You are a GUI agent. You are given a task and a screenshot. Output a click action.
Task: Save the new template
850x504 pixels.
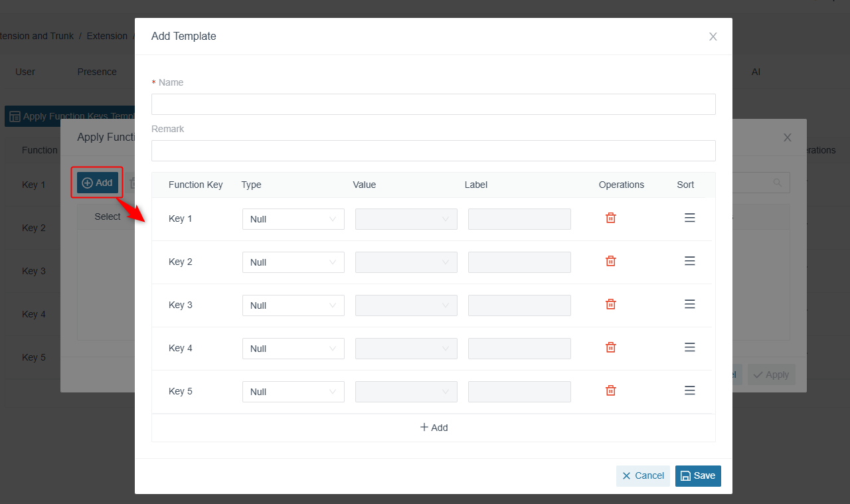[x=698, y=476]
